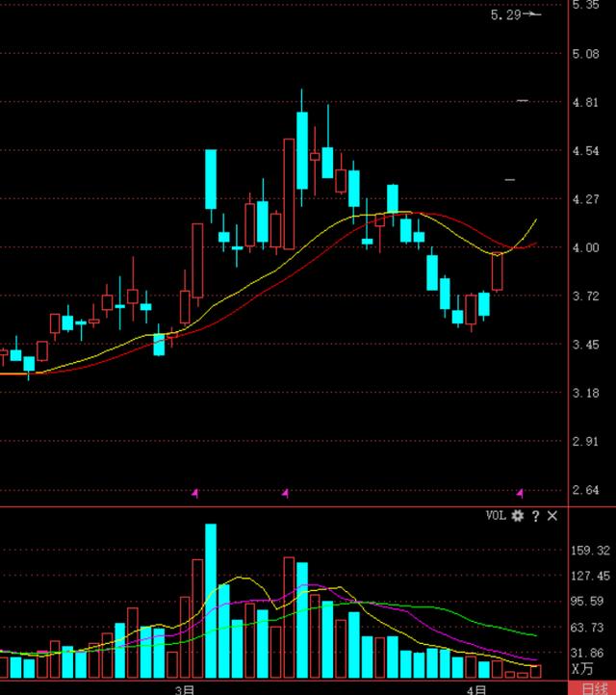Click the 159.32 volume axis label
The height and width of the screenshot is (695, 616).
click(590, 552)
